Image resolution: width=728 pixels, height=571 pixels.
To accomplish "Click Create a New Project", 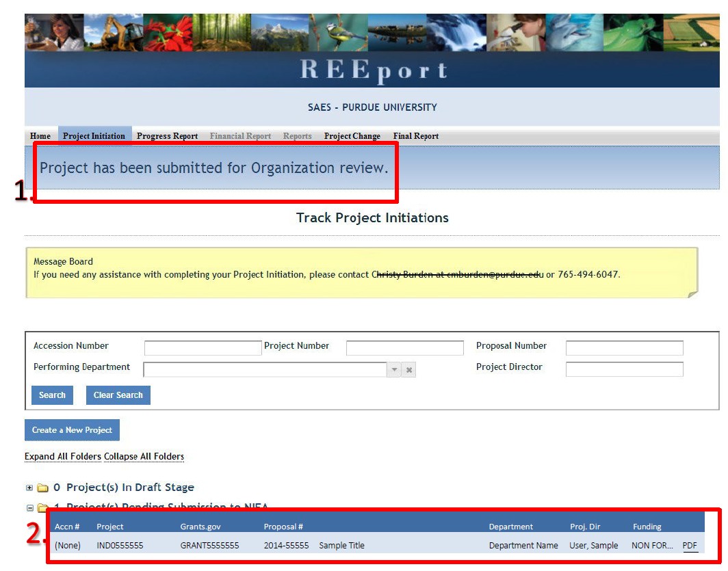I will point(72,429).
